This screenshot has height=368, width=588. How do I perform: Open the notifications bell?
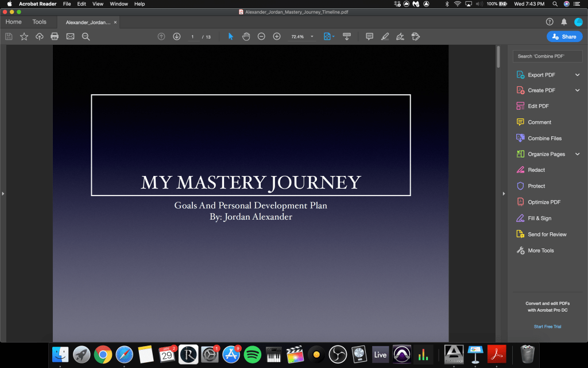[x=564, y=22]
